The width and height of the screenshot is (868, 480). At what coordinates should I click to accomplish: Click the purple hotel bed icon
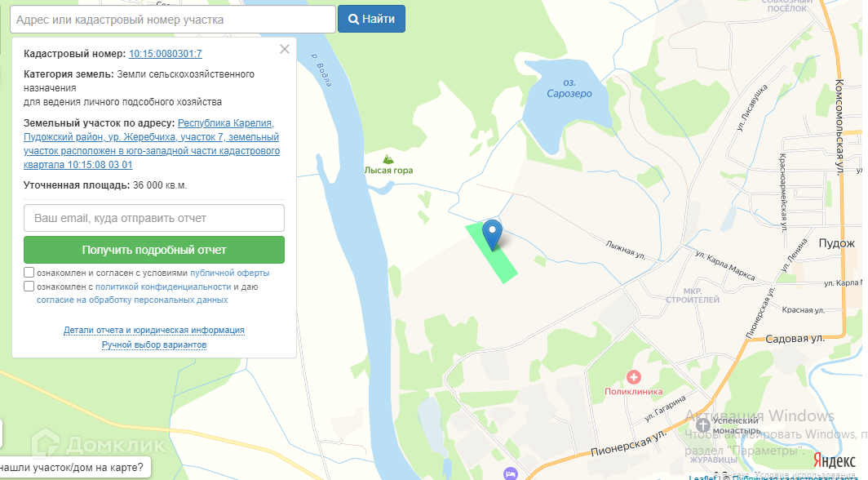511,473
